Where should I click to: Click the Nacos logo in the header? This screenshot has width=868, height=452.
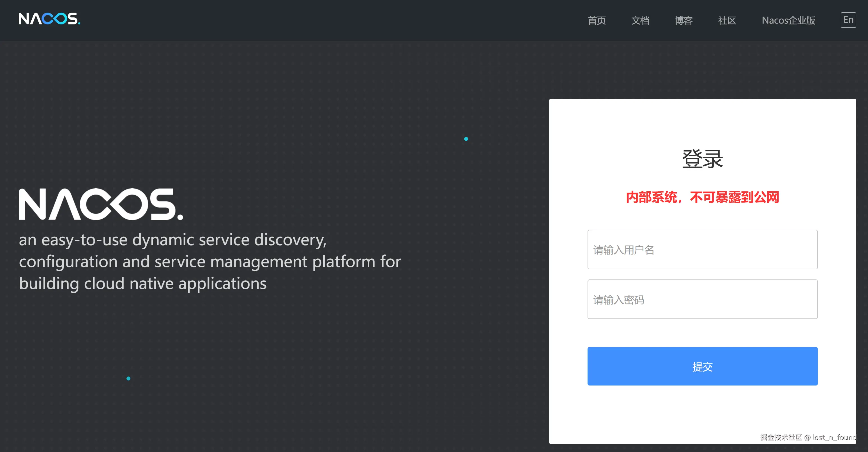pyautogui.click(x=49, y=19)
